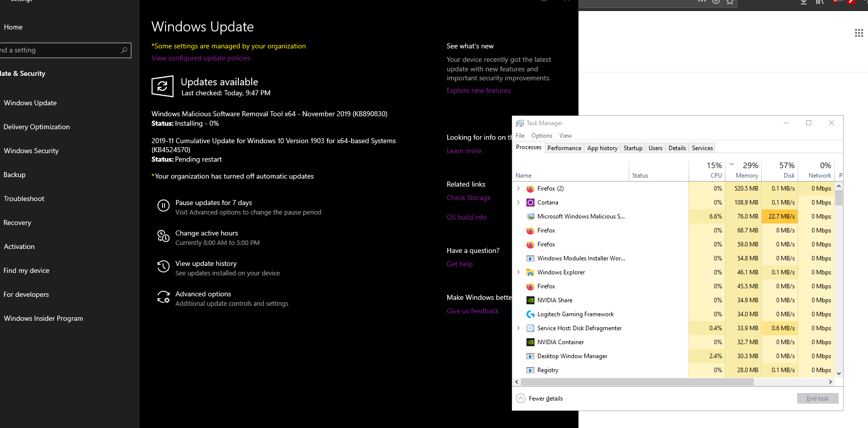Click the Microsoft Windows Malicious S... process icon
The height and width of the screenshot is (428, 868).
pos(530,216)
